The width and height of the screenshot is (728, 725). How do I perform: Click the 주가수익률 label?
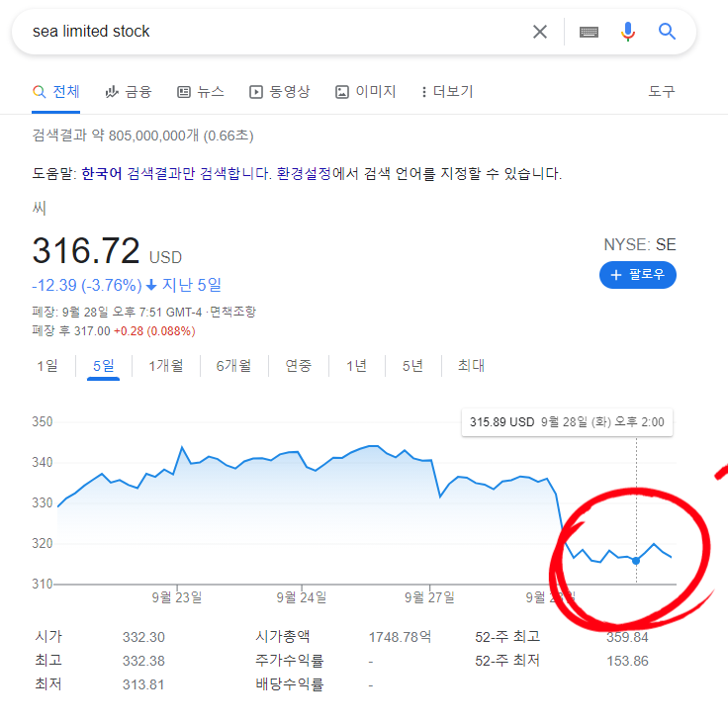(289, 661)
